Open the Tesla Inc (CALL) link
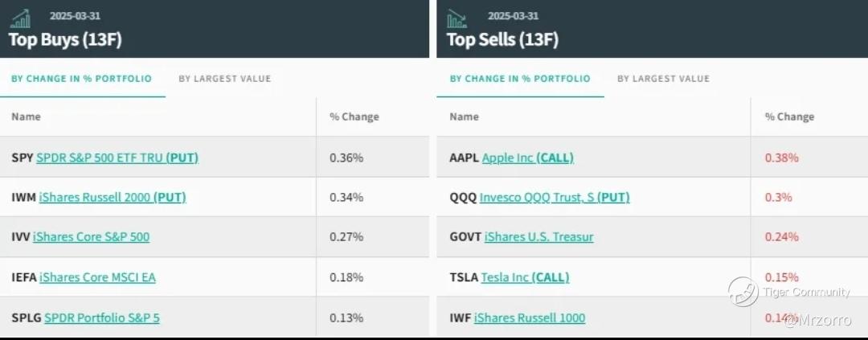 tap(525, 277)
